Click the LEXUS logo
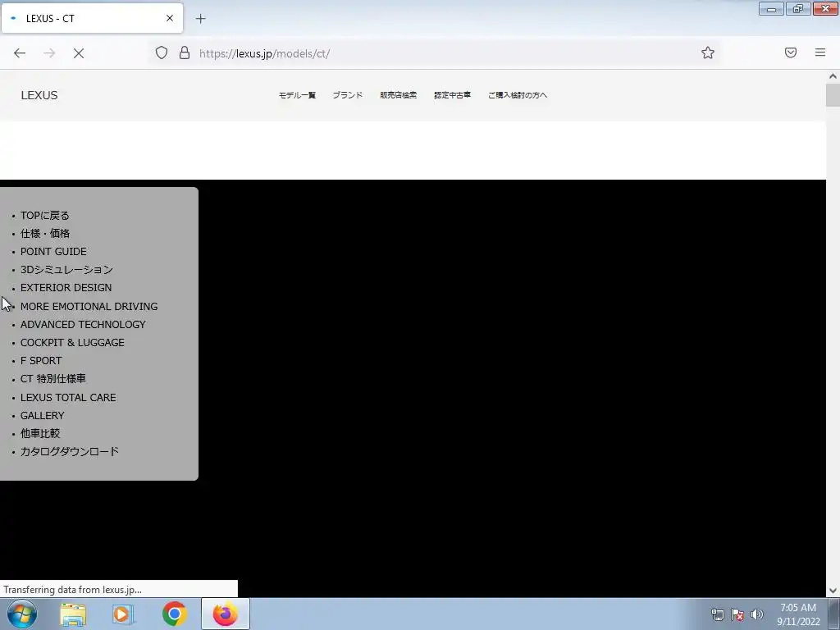 pos(39,95)
